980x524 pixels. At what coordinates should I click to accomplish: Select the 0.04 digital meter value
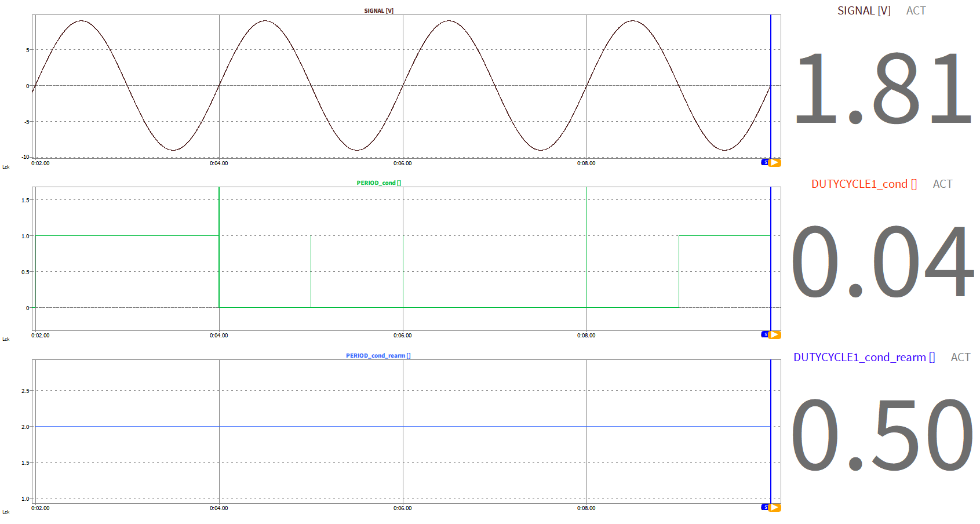(882, 261)
